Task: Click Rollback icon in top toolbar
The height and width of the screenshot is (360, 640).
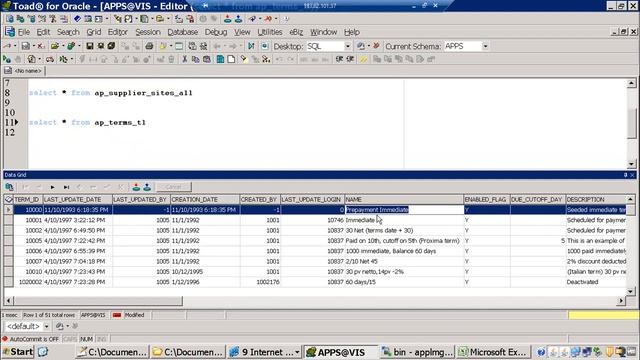Action: point(238,19)
